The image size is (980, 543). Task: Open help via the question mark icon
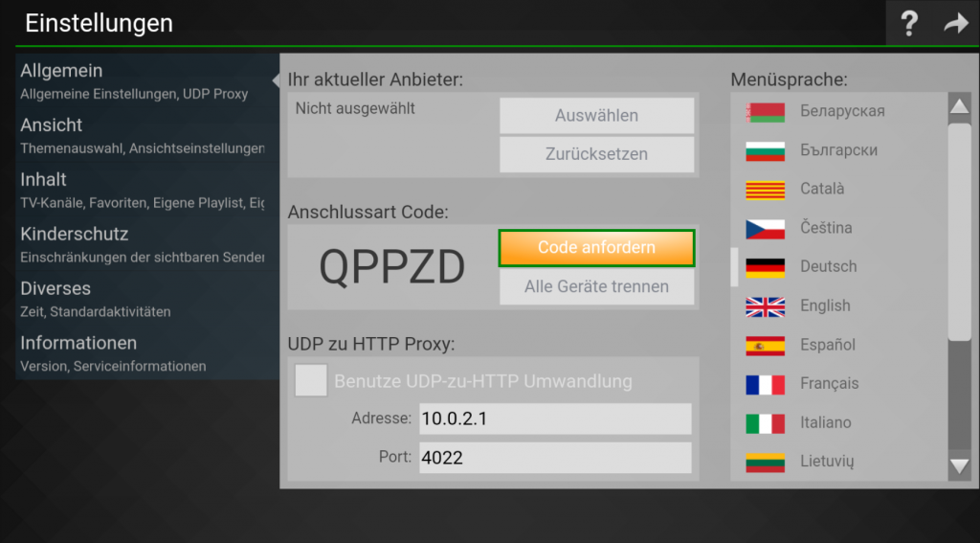pyautogui.click(x=909, y=23)
